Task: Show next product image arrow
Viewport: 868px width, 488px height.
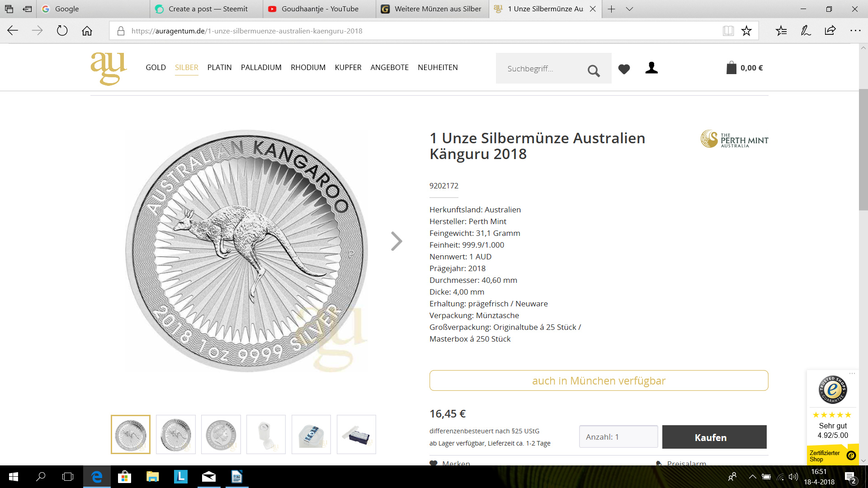Action: [396, 241]
